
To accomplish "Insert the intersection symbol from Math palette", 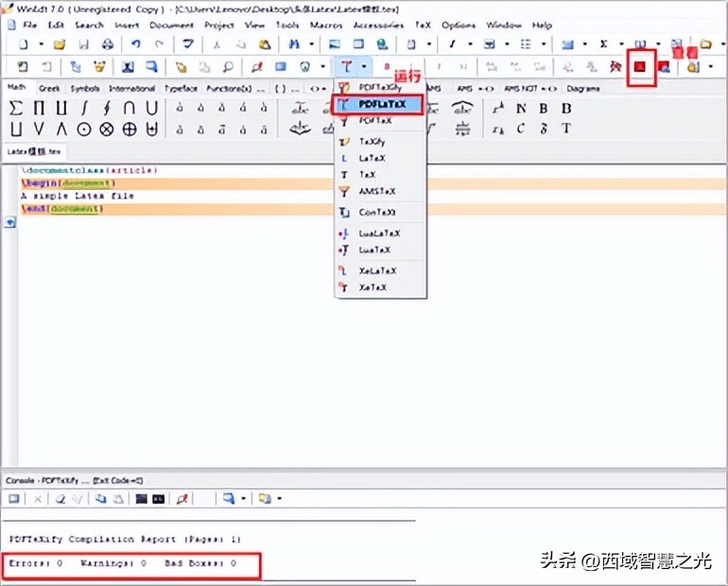I will [x=129, y=109].
